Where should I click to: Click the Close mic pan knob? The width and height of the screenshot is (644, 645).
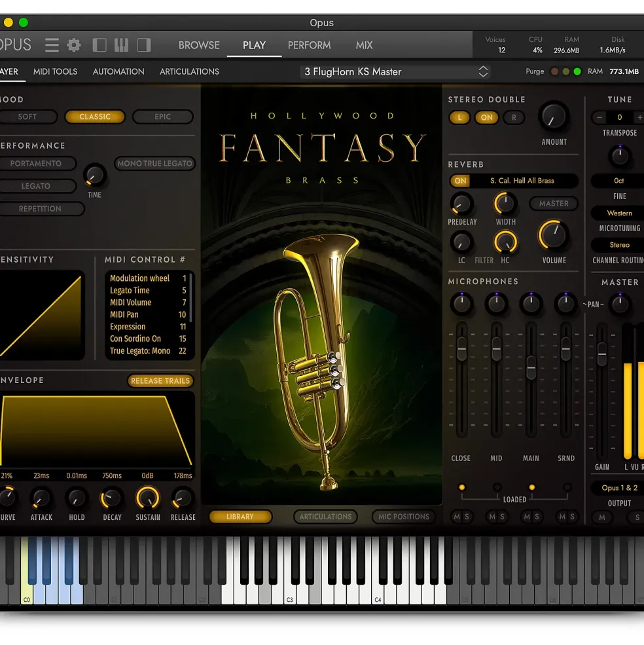coord(461,304)
